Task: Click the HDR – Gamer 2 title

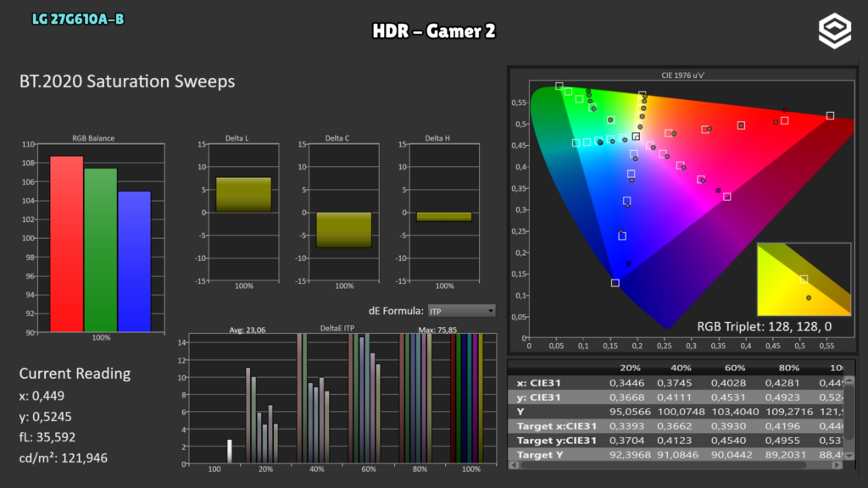Action: [434, 31]
